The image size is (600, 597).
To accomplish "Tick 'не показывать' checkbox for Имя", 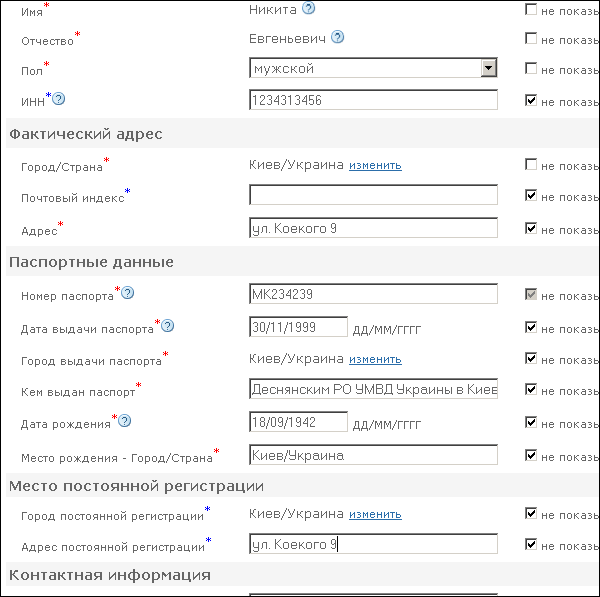I will [x=531, y=9].
